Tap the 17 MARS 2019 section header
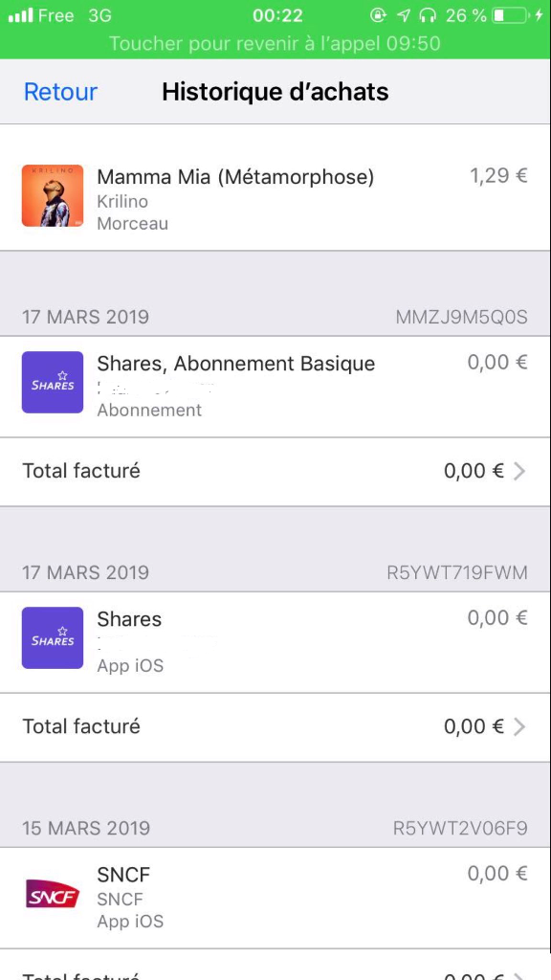Screen dimensions: 551x980 pos(84,317)
